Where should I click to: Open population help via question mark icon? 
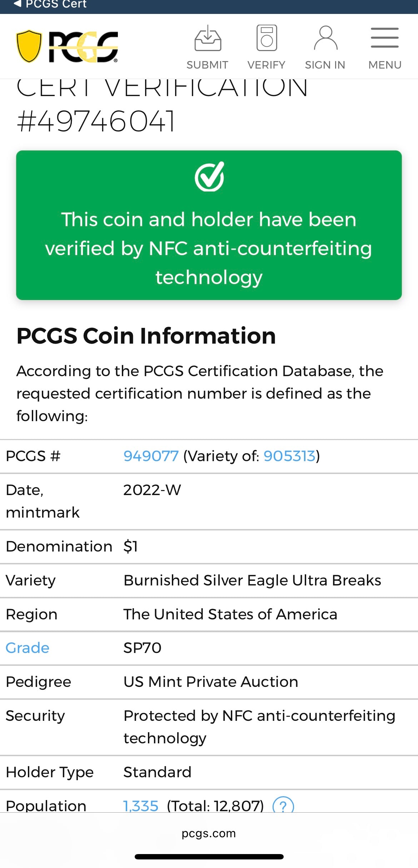click(x=283, y=805)
